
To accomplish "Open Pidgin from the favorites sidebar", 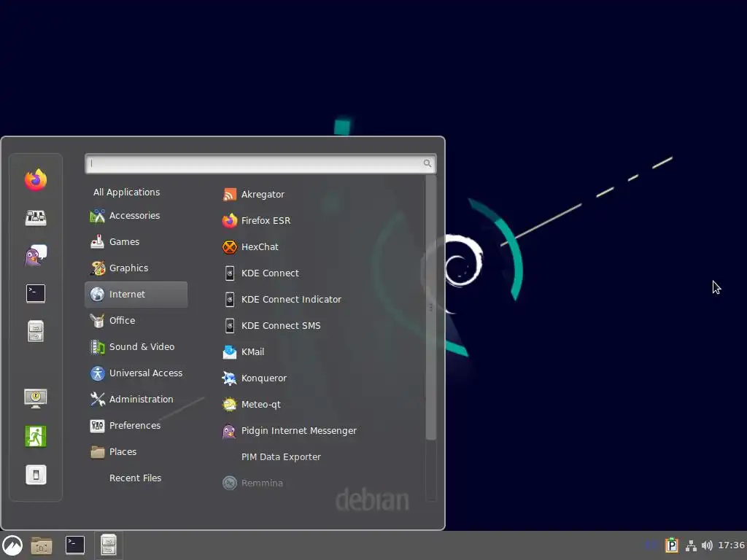I will [x=36, y=256].
